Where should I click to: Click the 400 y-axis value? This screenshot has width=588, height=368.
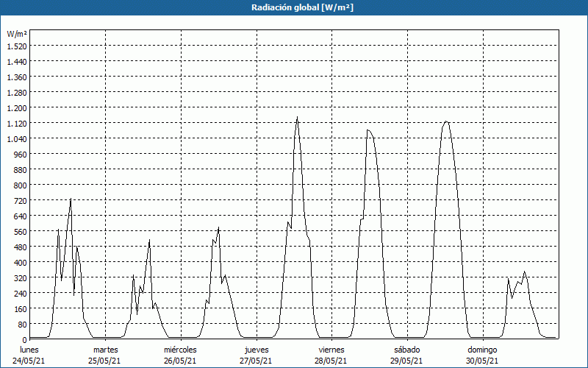(x=21, y=262)
